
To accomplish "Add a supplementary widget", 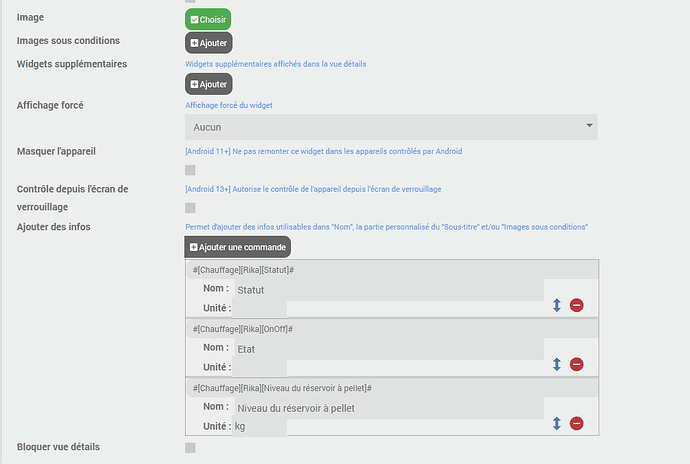I will click(208, 84).
